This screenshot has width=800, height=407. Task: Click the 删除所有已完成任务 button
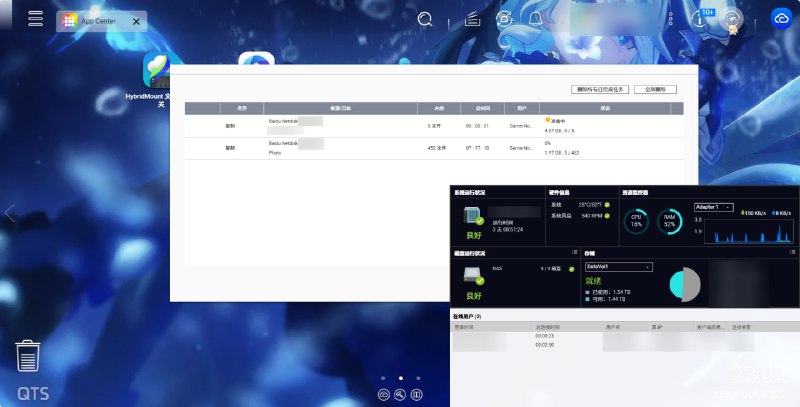tap(598, 89)
